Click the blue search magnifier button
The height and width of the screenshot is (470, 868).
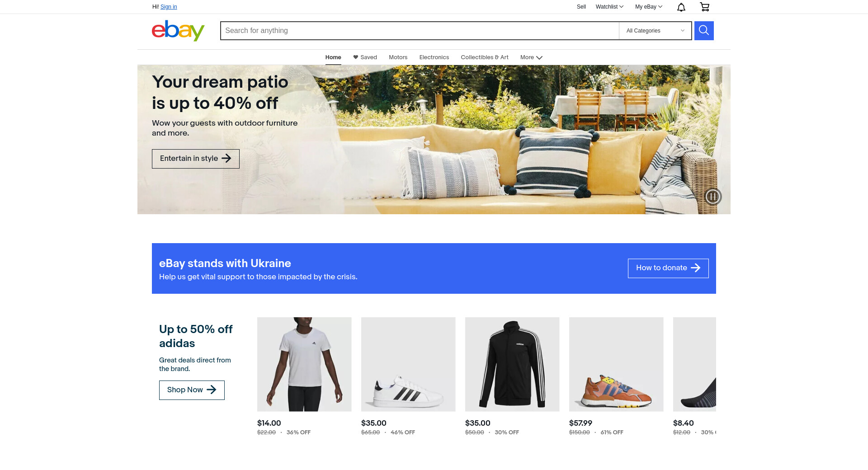point(704,31)
